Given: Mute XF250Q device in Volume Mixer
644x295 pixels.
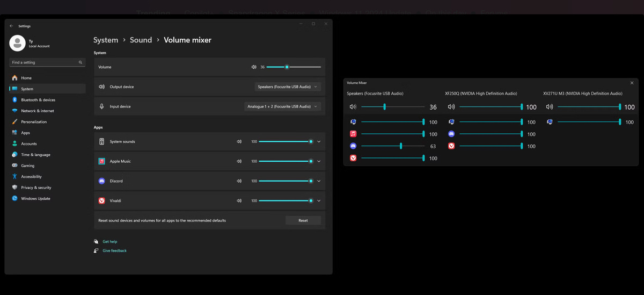Looking at the screenshot, I should point(451,107).
